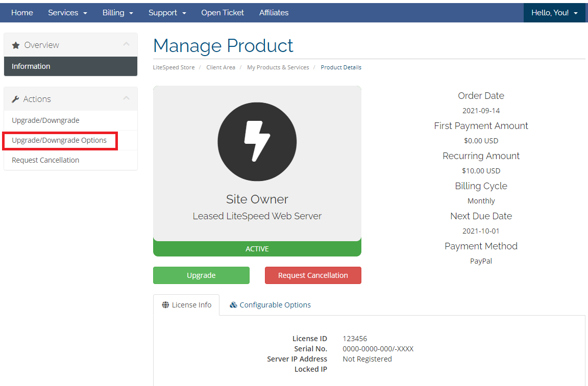Click the Product Details breadcrumb
The height and width of the screenshot is (386, 588).
point(341,67)
